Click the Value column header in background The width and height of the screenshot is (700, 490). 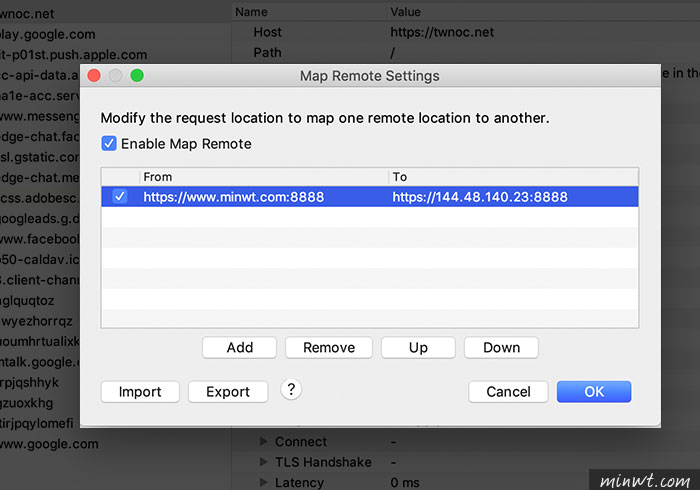pyautogui.click(x=405, y=12)
